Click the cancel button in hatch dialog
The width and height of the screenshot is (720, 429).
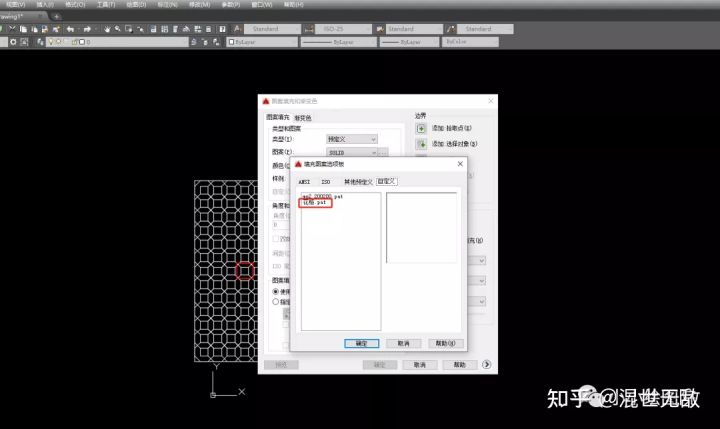[420, 365]
